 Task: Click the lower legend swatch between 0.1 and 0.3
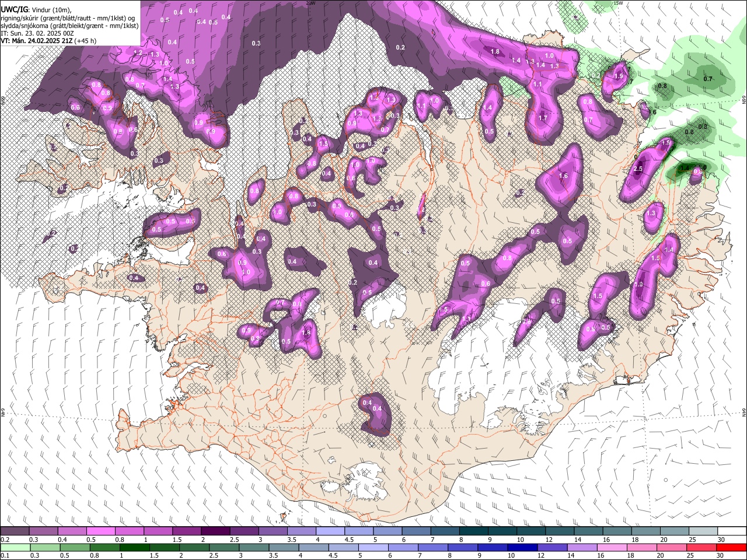(15, 548)
